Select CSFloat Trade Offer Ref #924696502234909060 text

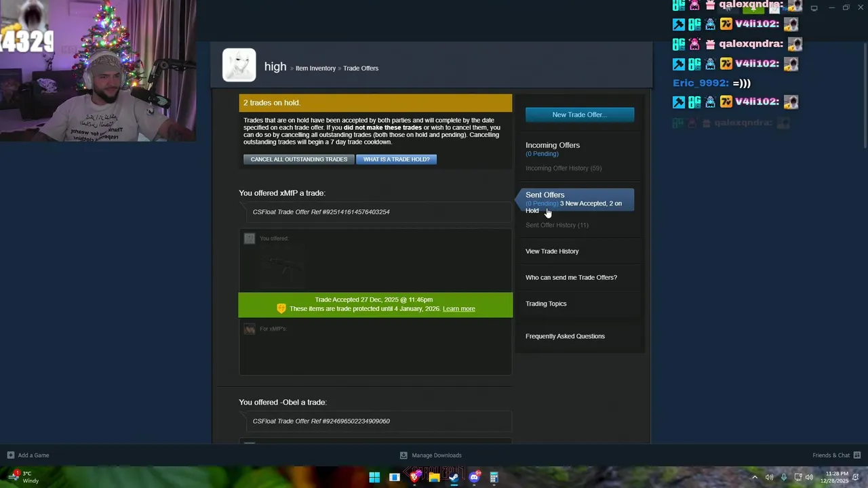[x=321, y=422]
